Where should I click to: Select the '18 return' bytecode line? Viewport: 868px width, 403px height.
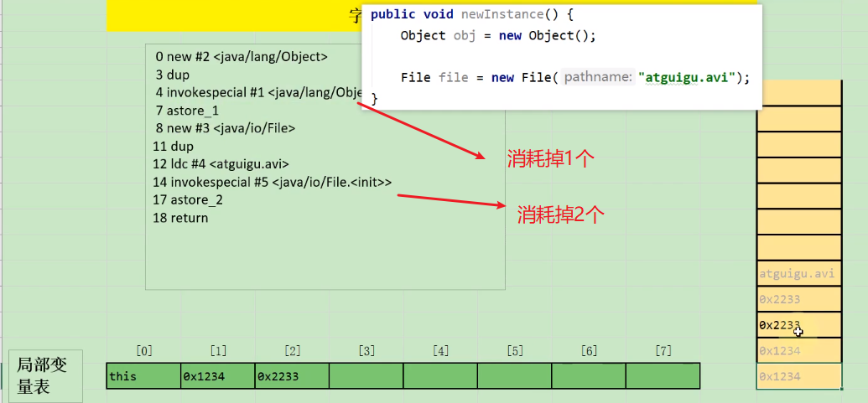(180, 218)
